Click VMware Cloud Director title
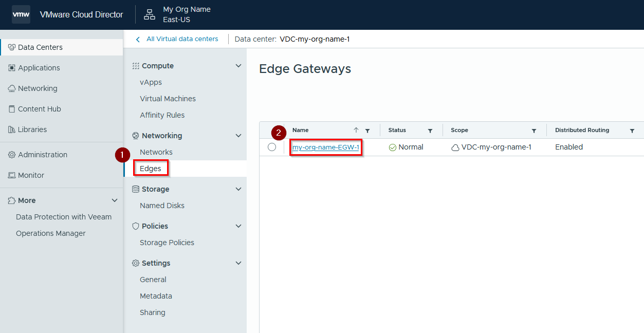The image size is (644, 333). 81,14
